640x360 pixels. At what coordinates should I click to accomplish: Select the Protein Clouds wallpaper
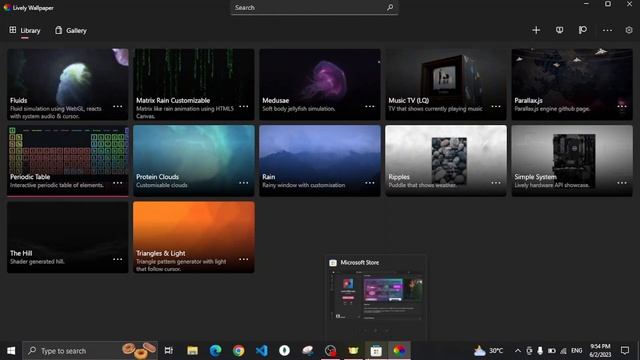(194, 160)
